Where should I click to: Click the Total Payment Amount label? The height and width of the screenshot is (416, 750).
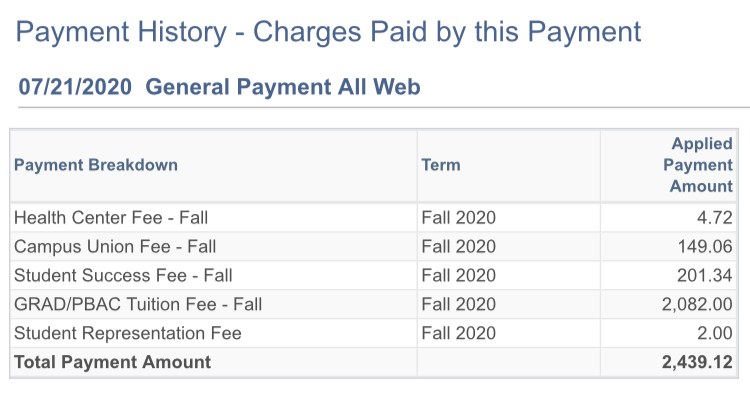112,362
